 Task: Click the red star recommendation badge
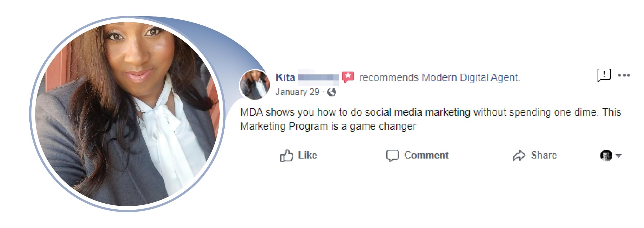pos(348,77)
